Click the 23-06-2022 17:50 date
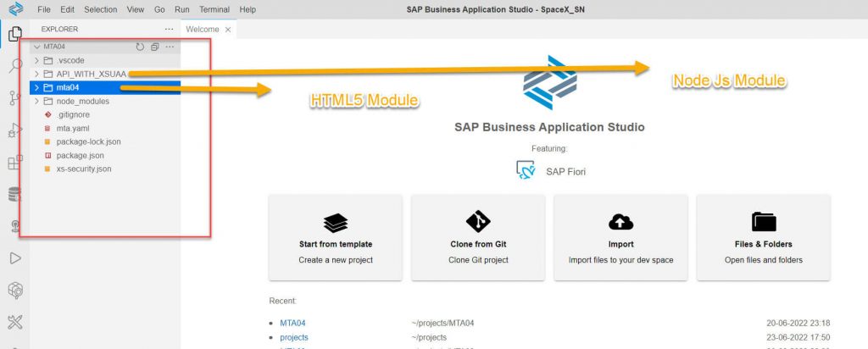Viewport: 868px width, 349px height. click(798, 337)
